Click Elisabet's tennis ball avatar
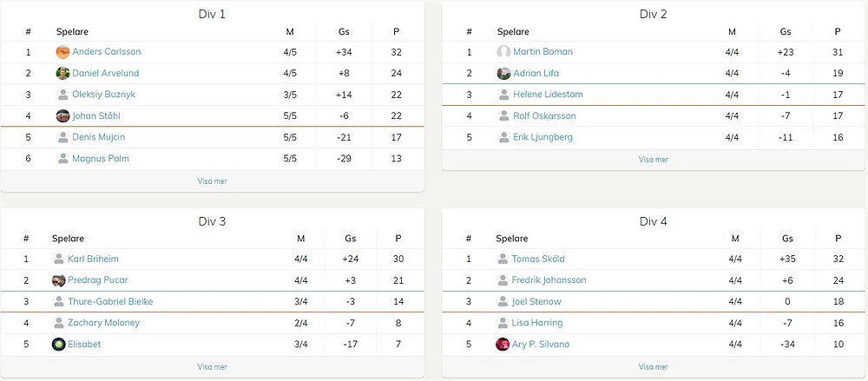The width and height of the screenshot is (868, 381). [59, 345]
